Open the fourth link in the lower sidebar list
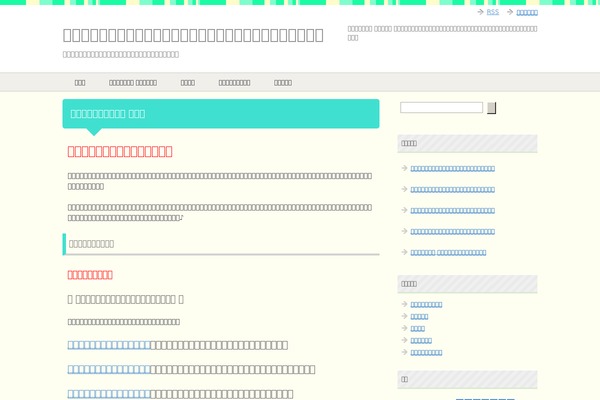Image resolution: width=600 pixels, height=400 pixels. [x=421, y=341]
